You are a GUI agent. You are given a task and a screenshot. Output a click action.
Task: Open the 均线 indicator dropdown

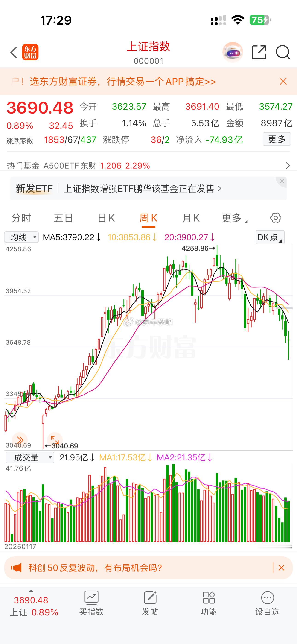coord(21,237)
